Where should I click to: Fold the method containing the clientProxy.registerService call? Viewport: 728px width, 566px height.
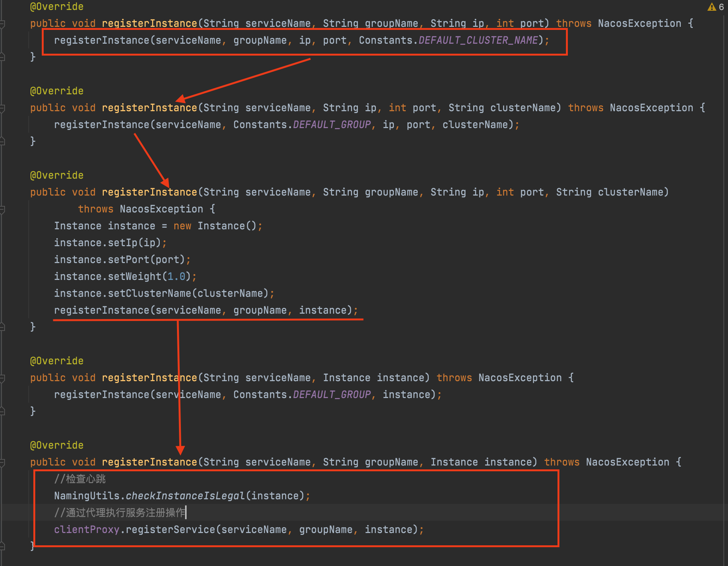click(2, 463)
